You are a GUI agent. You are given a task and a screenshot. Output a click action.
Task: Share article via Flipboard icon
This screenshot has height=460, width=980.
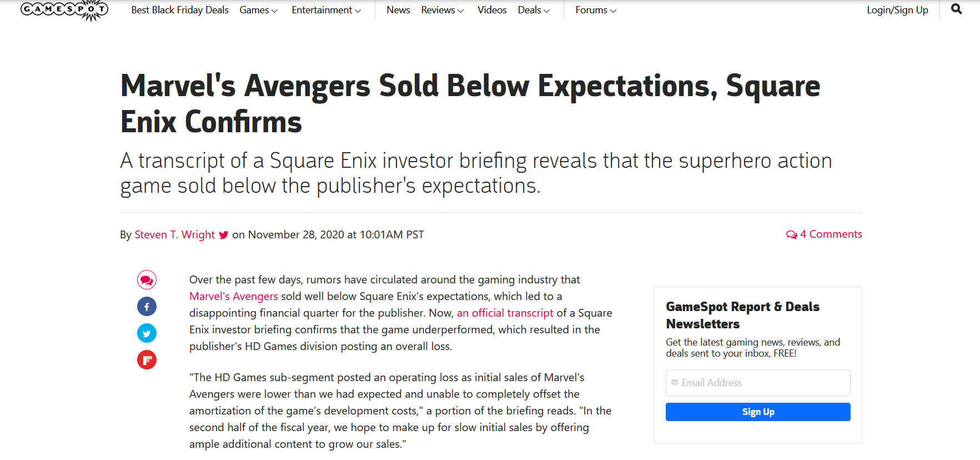click(147, 360)
